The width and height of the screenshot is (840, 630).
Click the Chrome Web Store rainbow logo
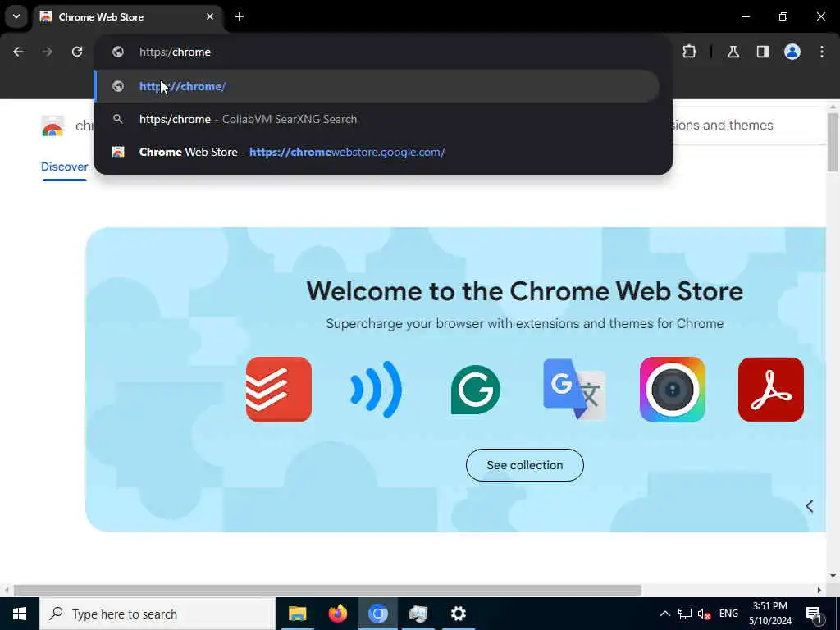tap(52, 126)
